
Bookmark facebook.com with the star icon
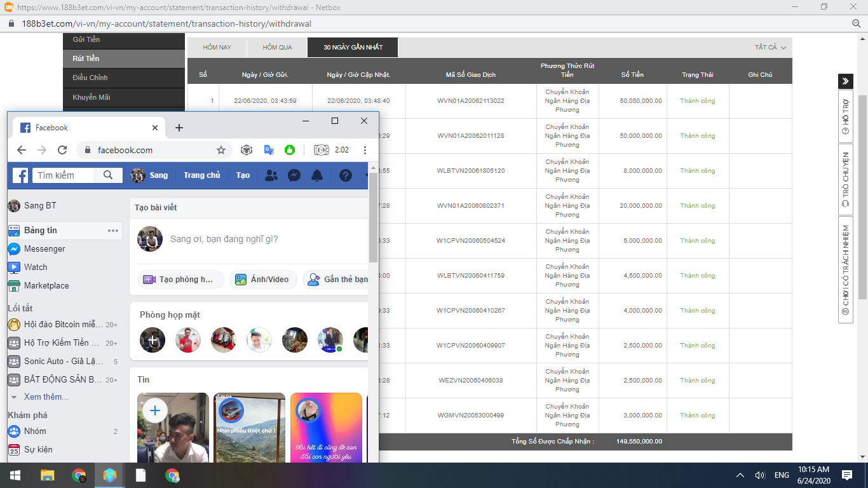point(221,150)
